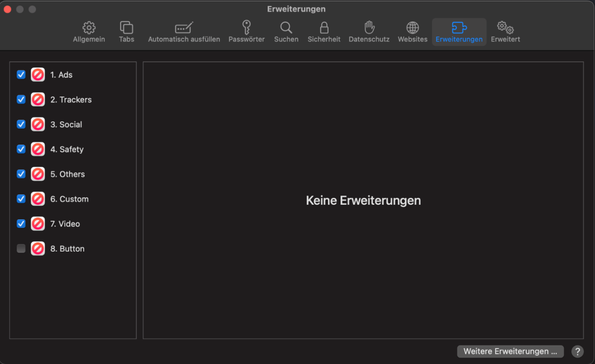Click the Erweitert double-gear icon
This screenshot has width=595, height=364.
click(x=505, y=28)
